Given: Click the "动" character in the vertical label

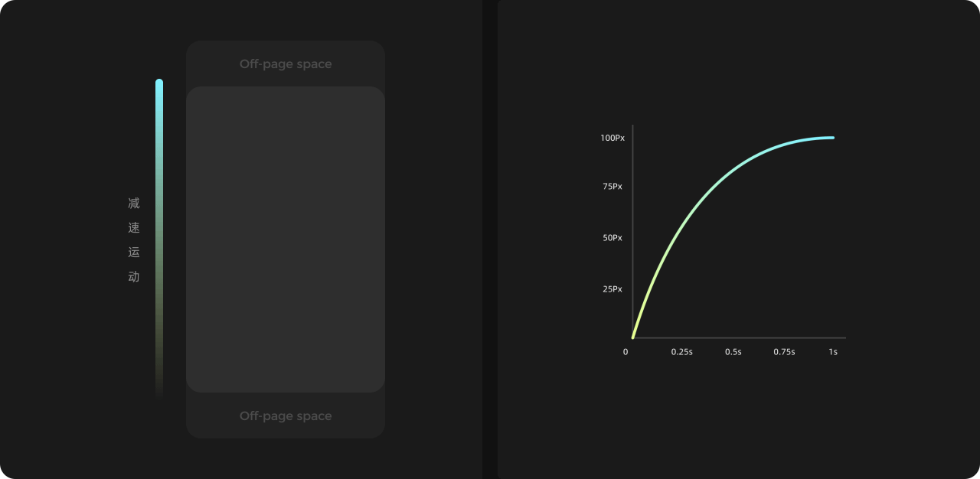Looking at the screenshot, I should (x=134, y=277).
